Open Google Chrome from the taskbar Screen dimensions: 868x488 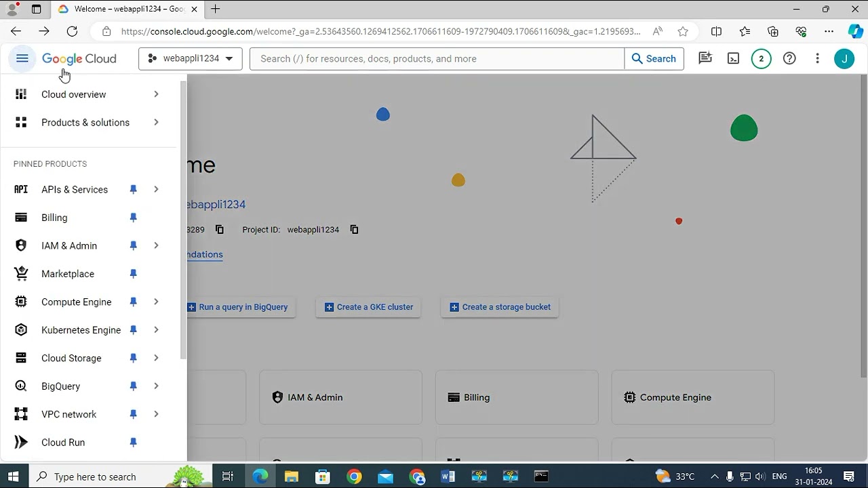click(354, 476)
